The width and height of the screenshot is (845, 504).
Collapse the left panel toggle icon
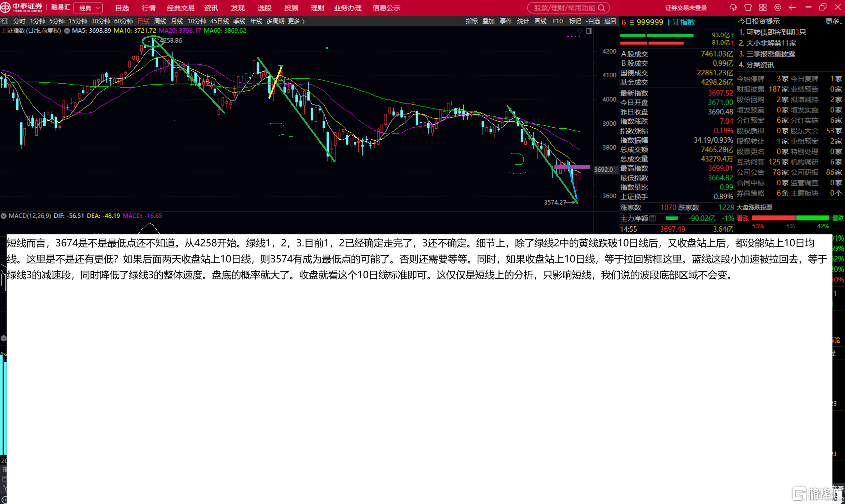click(4, 21)
